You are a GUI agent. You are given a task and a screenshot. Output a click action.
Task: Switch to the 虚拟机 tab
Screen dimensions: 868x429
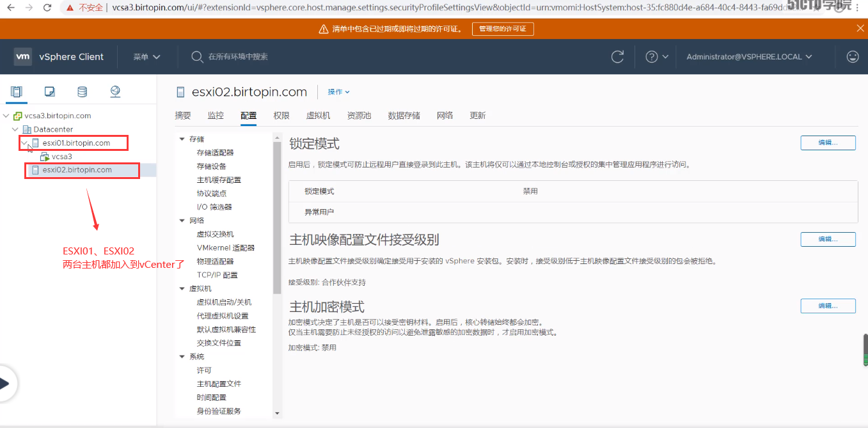point(319,116)
